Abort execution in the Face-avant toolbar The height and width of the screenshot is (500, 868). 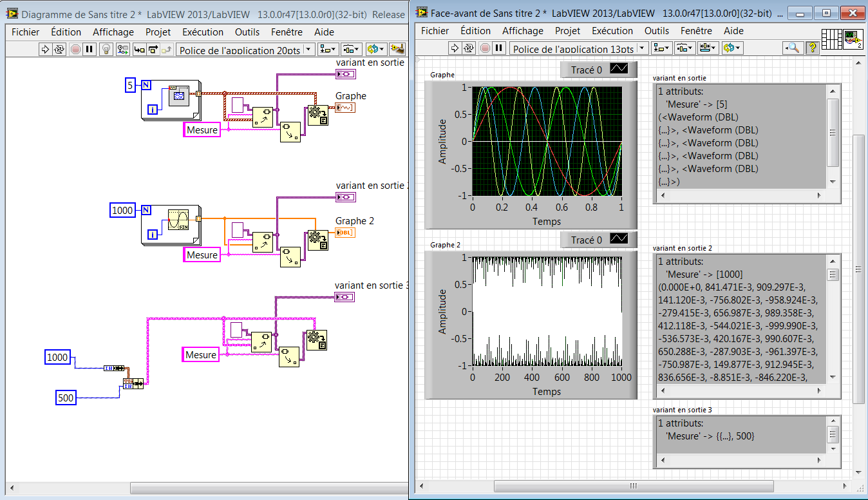(x=485, y=48)
